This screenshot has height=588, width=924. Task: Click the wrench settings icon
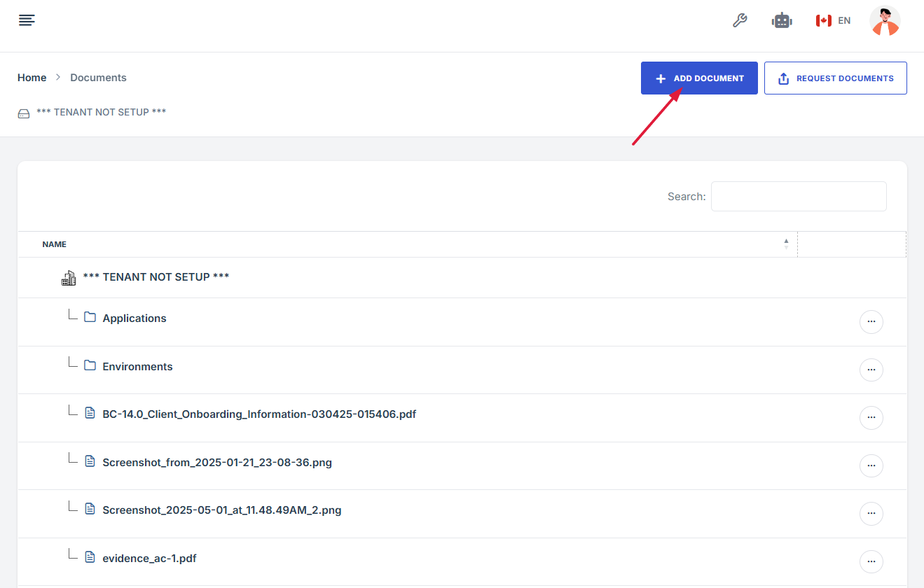pos(740,20)
